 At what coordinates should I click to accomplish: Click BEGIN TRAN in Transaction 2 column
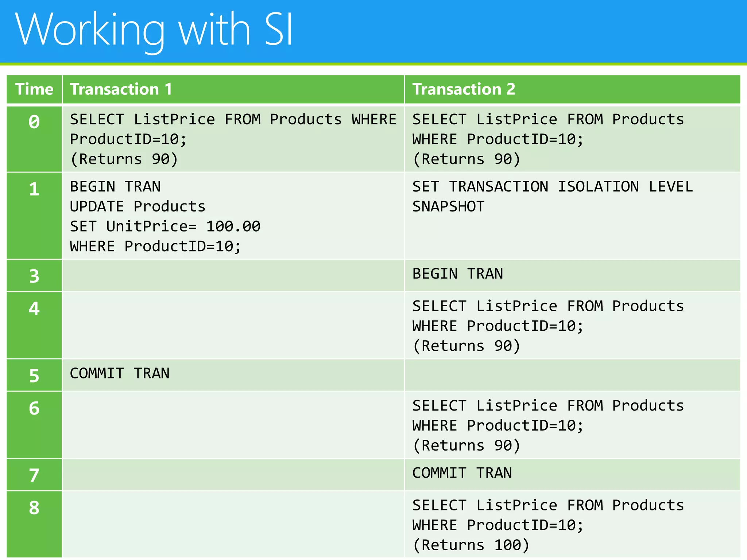(x=457, y=274)
